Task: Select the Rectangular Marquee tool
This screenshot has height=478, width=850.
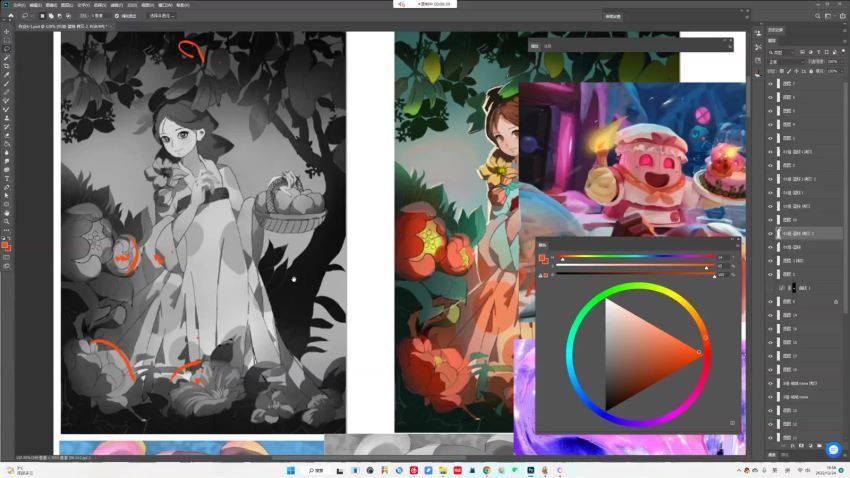Action: pos(7,41)
